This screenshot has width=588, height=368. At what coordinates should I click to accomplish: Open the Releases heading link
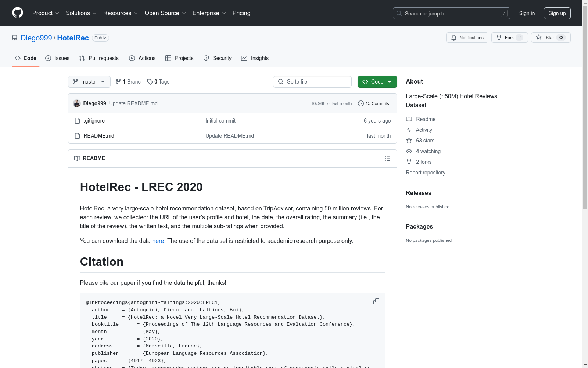419,193
